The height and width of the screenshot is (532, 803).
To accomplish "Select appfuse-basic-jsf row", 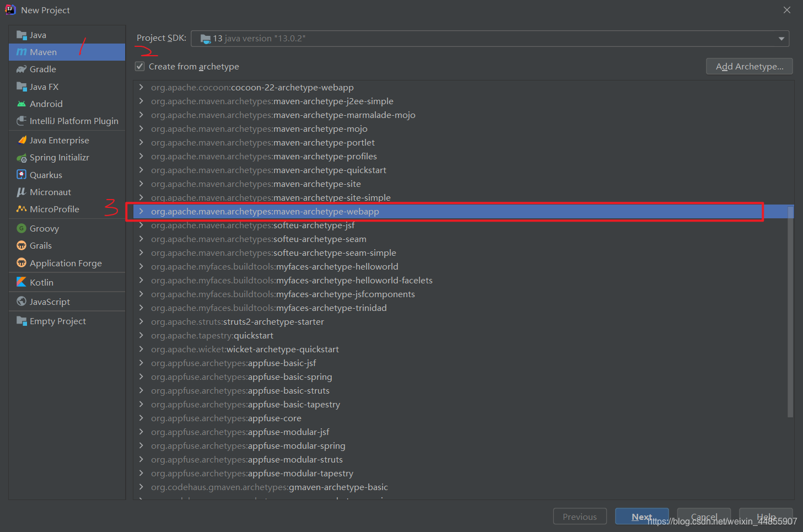I will click(463, 363).
